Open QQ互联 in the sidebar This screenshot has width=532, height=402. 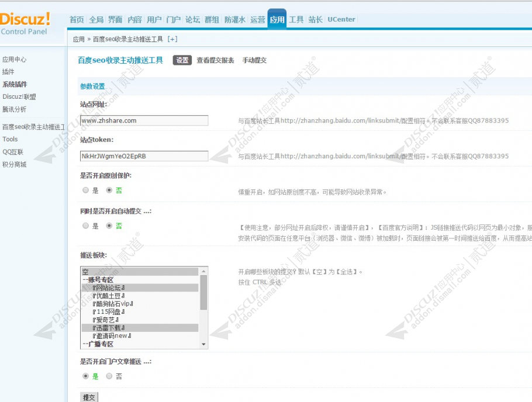[13, 152]
